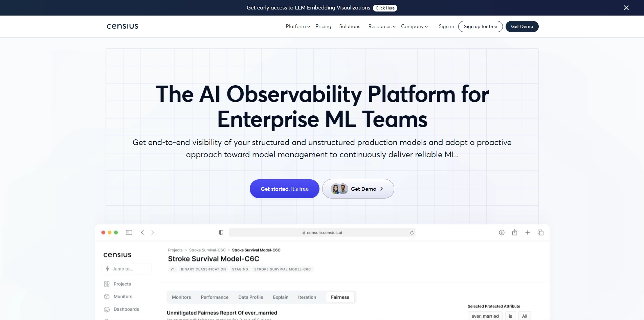
Task: Open the 'All' value selector
Action: (x=525, y=316)
